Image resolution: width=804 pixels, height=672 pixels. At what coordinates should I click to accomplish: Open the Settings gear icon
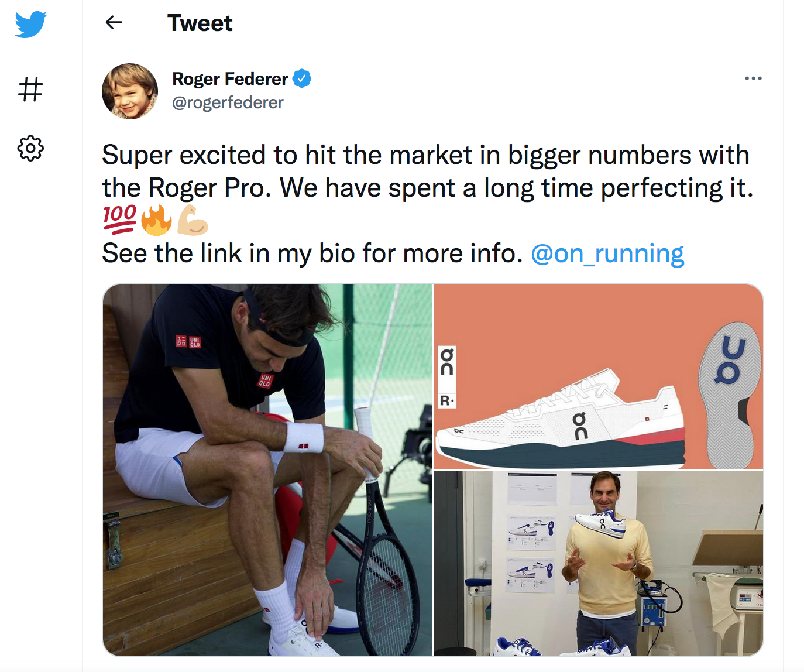click(x=30, y=148)
